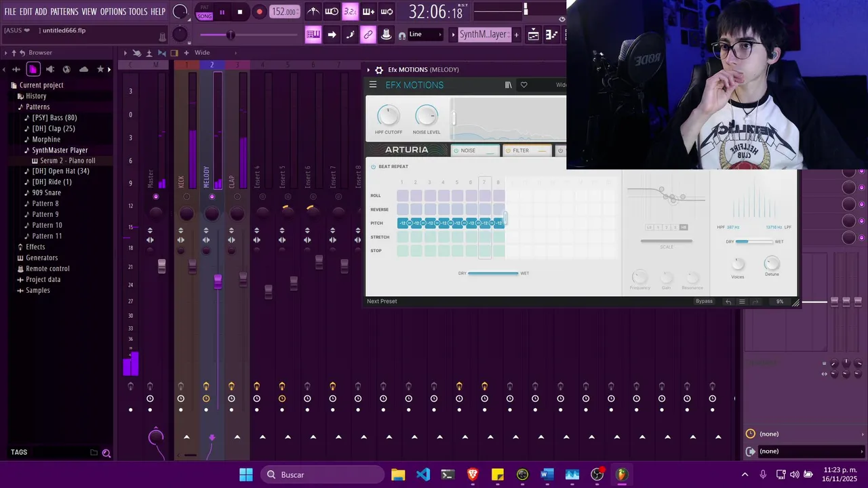Click the pause button in transport
868x488 pixels.
point(222,12)
